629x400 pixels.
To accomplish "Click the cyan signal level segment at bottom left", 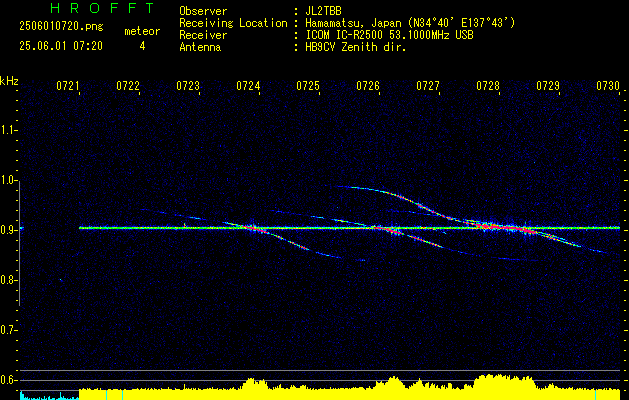I will tap(49, 395).
